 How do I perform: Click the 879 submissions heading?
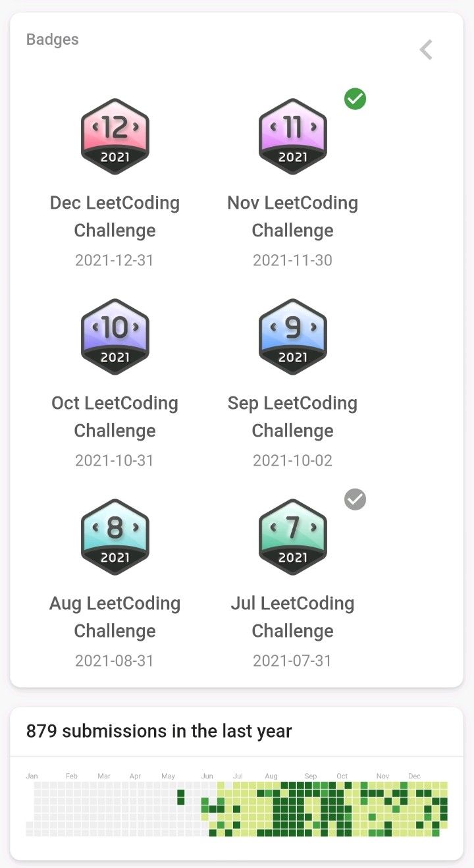click(159, 731)
